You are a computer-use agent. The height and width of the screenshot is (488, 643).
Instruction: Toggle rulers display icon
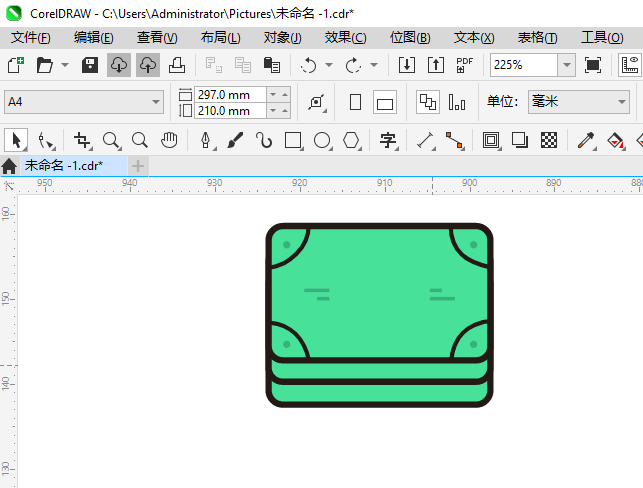pyautogui.click(x=630, y=65)
